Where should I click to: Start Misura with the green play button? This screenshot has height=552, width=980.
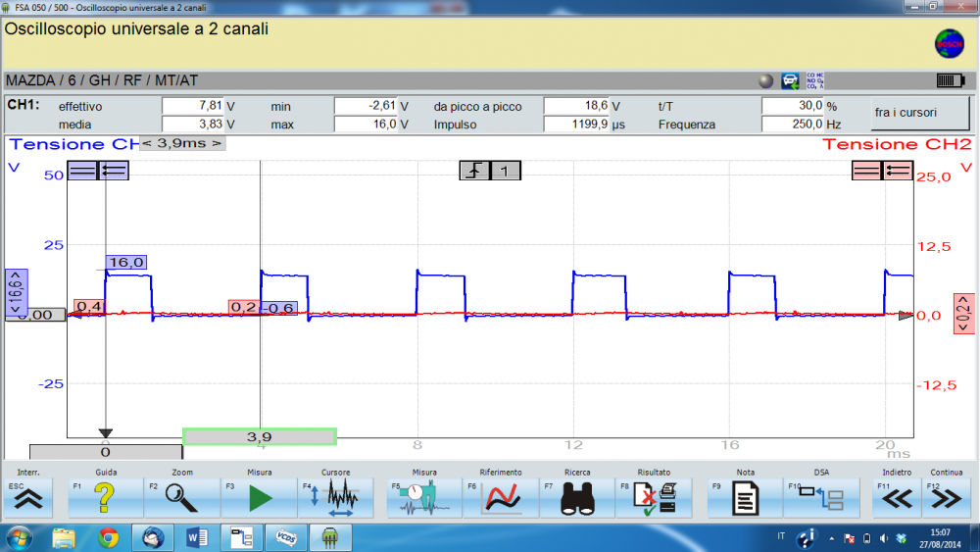pyautogui.click(x=260, y=498)
